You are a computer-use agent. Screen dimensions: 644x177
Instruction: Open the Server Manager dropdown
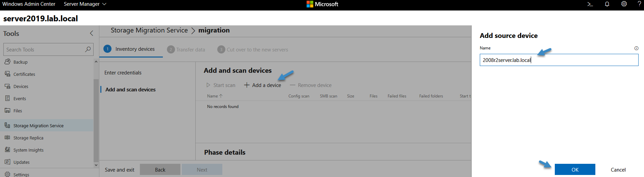click(x=85, y=4)
